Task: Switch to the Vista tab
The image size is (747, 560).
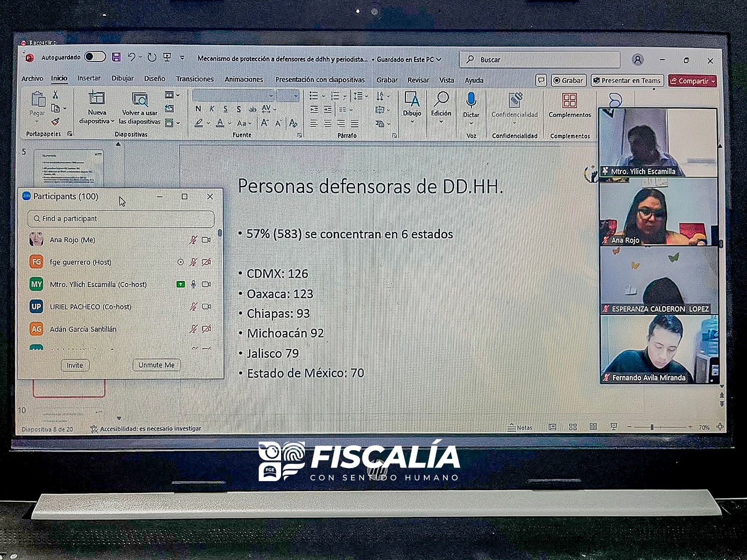Action: coord(446,80)
